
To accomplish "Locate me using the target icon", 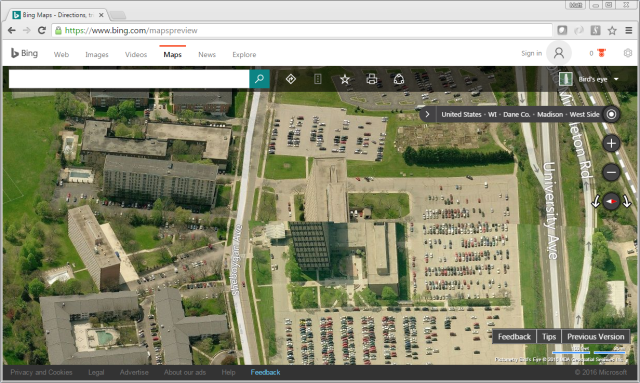I will click(611, 114).
